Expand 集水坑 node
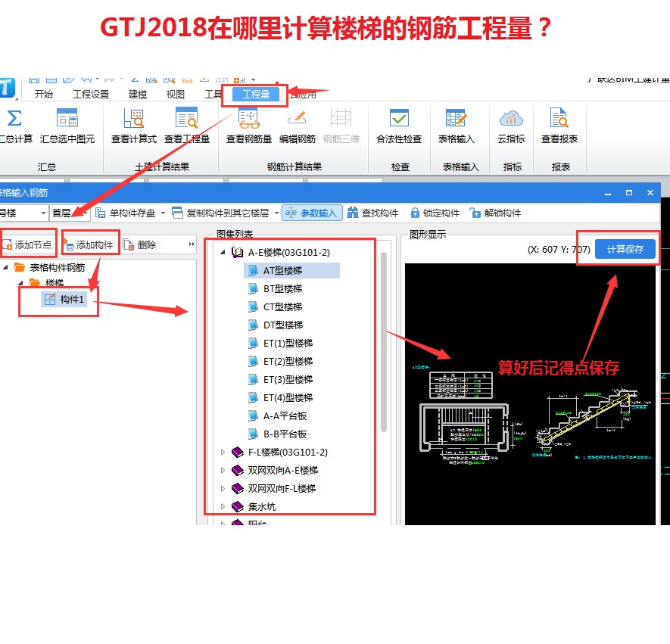The image size is (670, 644). coord(223,506)
